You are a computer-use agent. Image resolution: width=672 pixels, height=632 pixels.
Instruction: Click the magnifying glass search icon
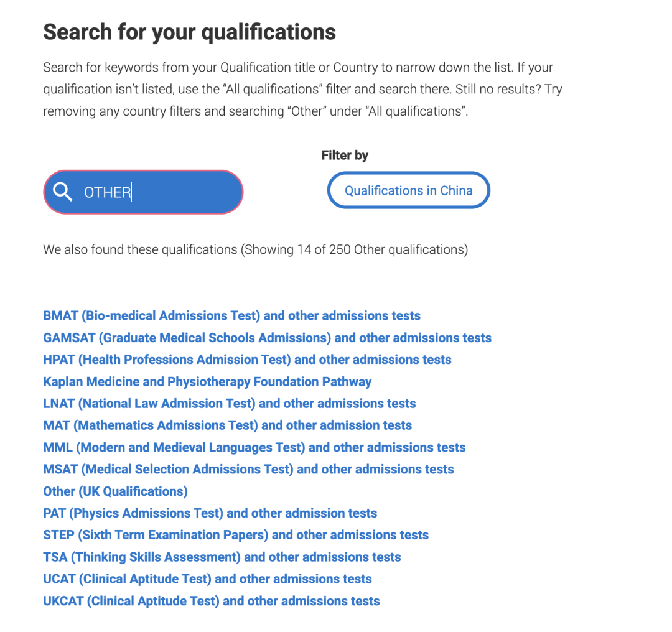pyautogui.click(x=63, y=192)
